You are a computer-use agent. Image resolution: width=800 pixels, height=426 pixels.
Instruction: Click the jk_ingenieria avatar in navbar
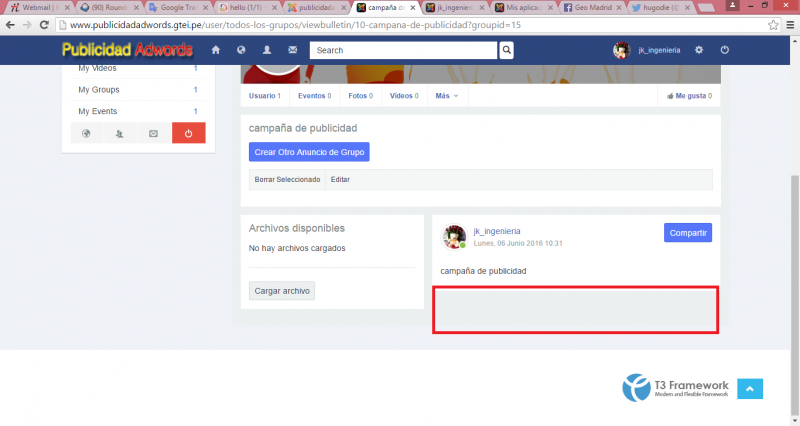click(621, 50)
